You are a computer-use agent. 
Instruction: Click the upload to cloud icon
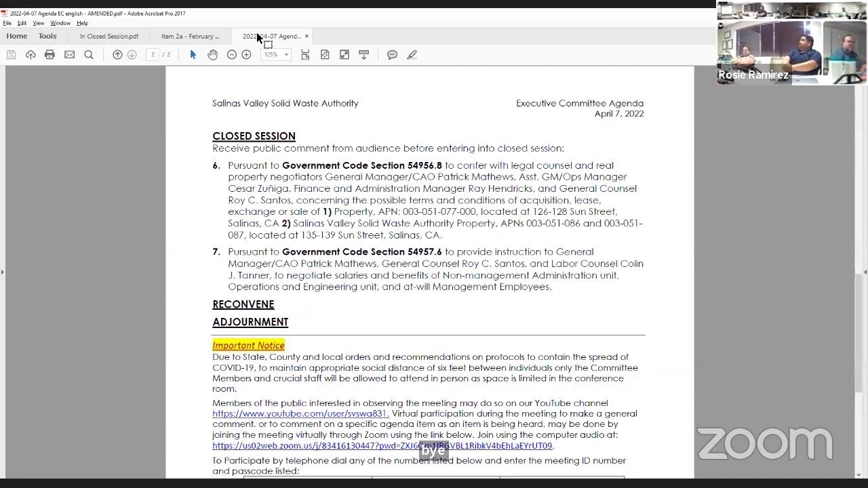[x=31, y=55]
